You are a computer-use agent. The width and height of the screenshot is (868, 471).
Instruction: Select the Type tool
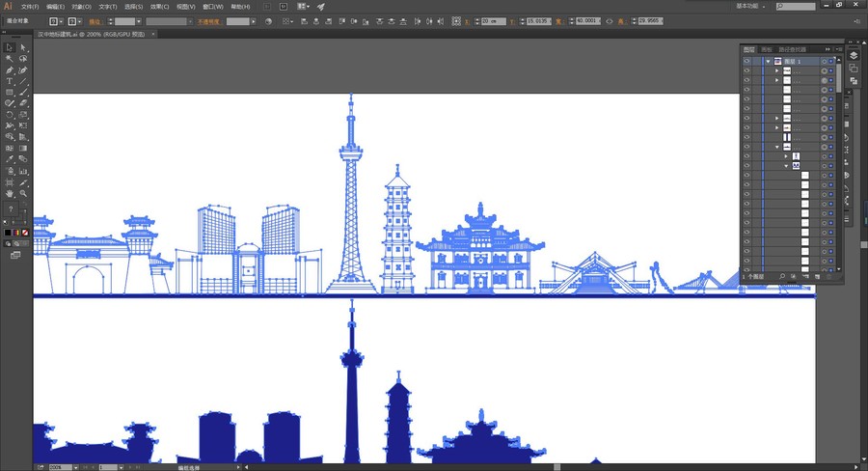(10, 81)
